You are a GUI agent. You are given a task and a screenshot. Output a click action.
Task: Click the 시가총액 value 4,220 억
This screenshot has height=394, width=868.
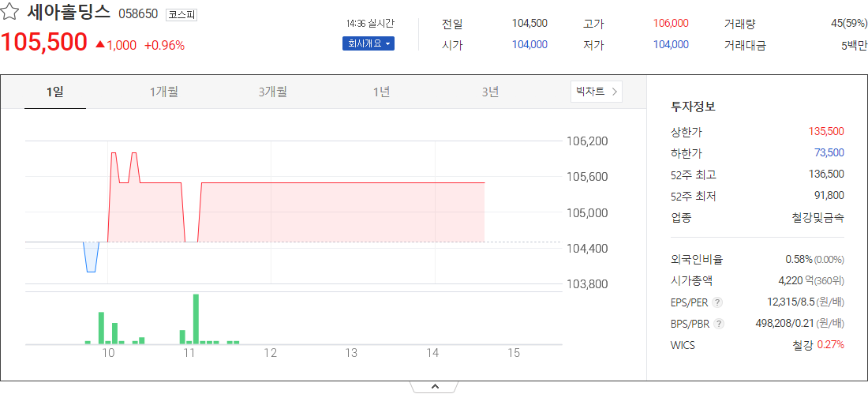[x=795, y=281]
